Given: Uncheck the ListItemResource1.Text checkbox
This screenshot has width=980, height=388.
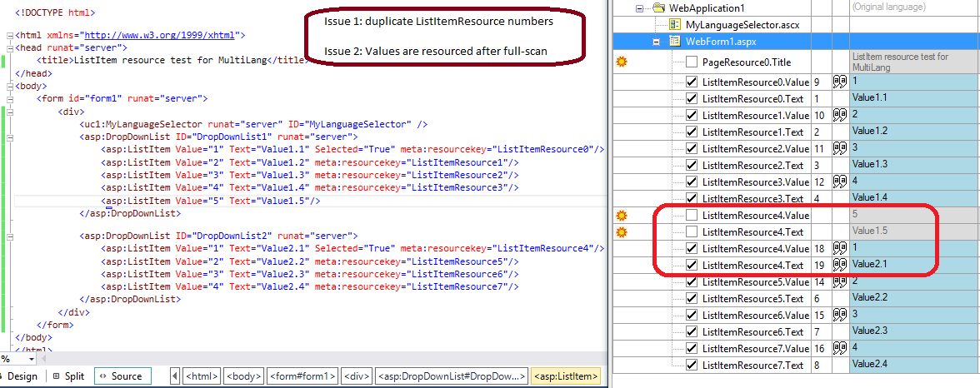Looking at the screenshot, I should (x=692, y=132).
